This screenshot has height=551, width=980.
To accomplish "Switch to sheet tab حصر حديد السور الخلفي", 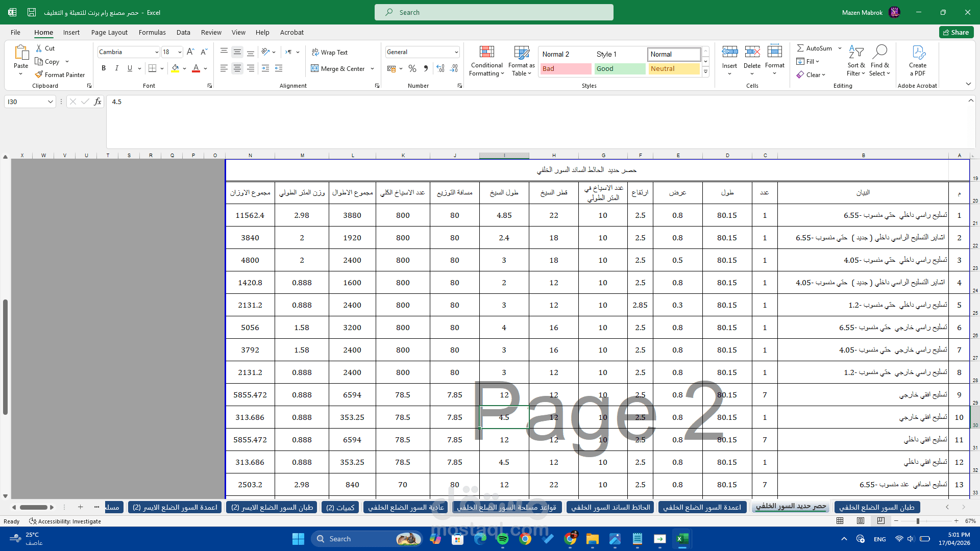I will 791,507.
